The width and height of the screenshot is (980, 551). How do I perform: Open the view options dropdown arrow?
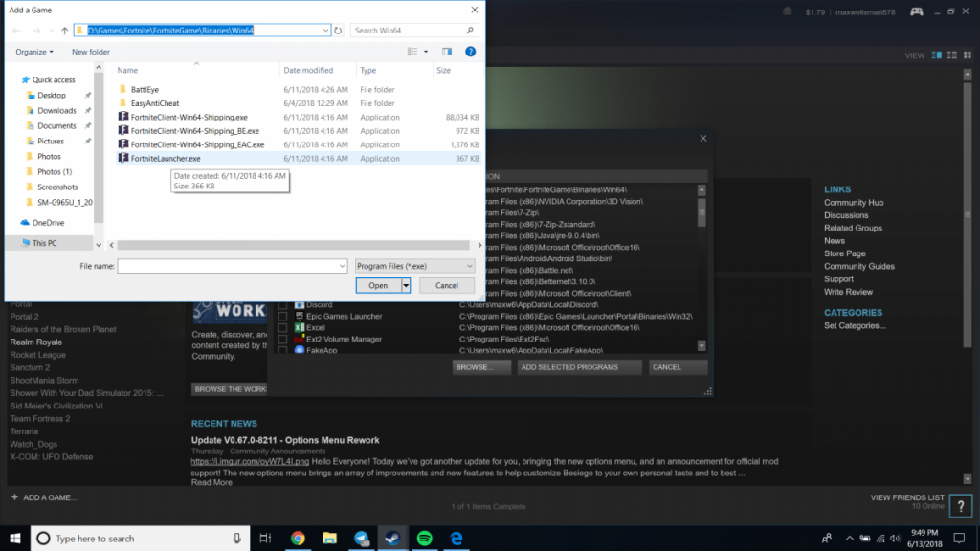click(x=426, y=52)
